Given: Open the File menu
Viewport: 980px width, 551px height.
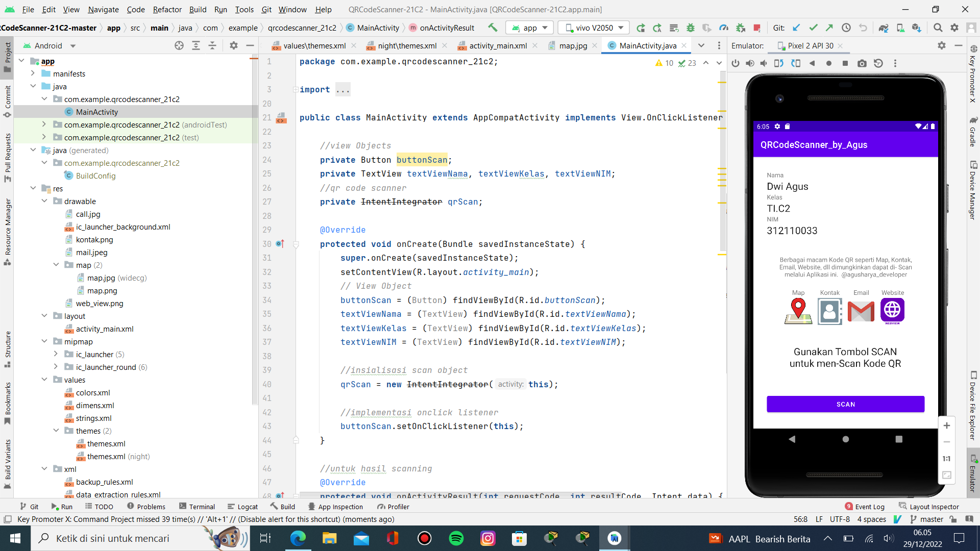Looking at the screenshot, I should (28, 9).
